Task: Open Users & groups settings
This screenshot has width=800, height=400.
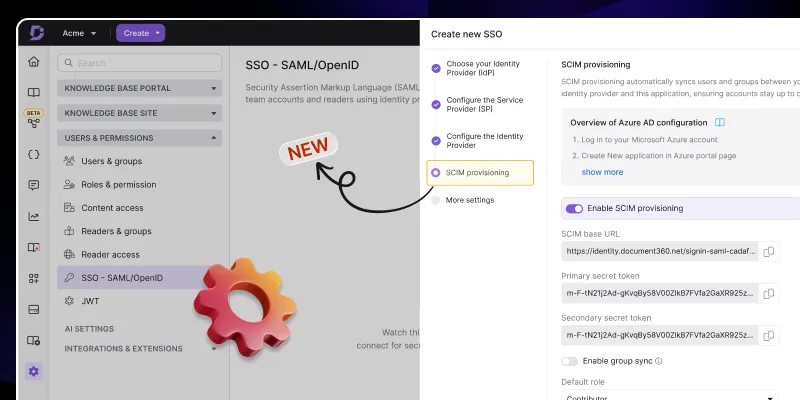Action: [111, 161]
